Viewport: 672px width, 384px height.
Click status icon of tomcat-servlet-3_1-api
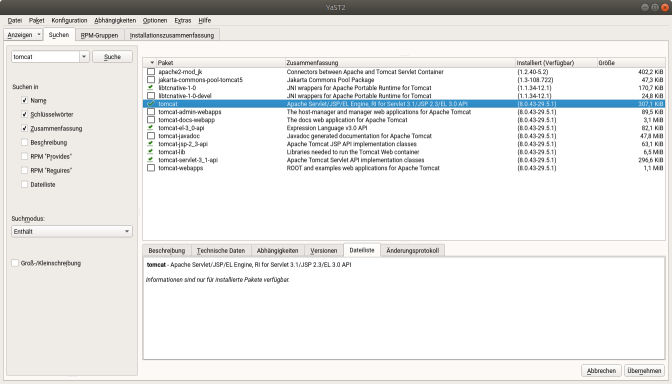pyautogui.click(x=150, y=159)
